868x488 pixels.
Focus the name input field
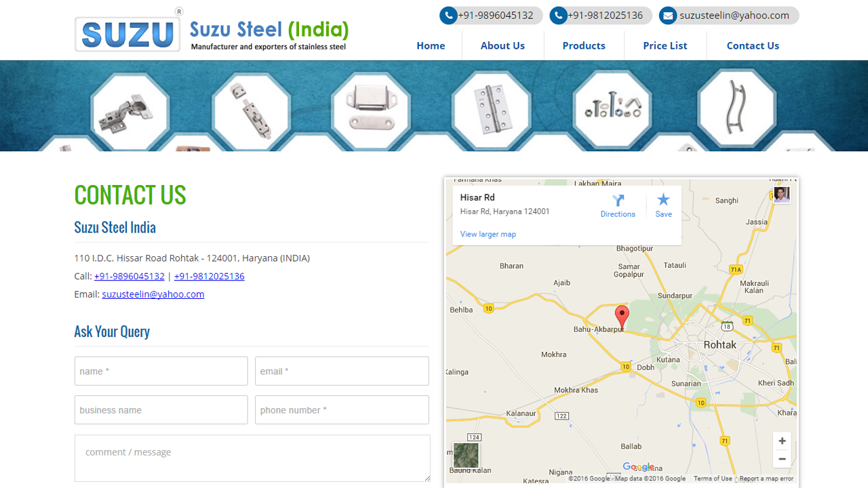161,371
